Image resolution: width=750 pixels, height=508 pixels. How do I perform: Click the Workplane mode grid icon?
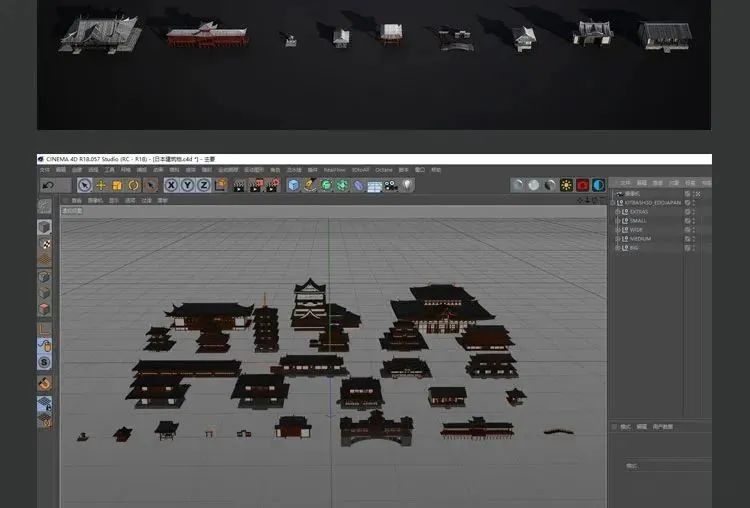point(44,259)
